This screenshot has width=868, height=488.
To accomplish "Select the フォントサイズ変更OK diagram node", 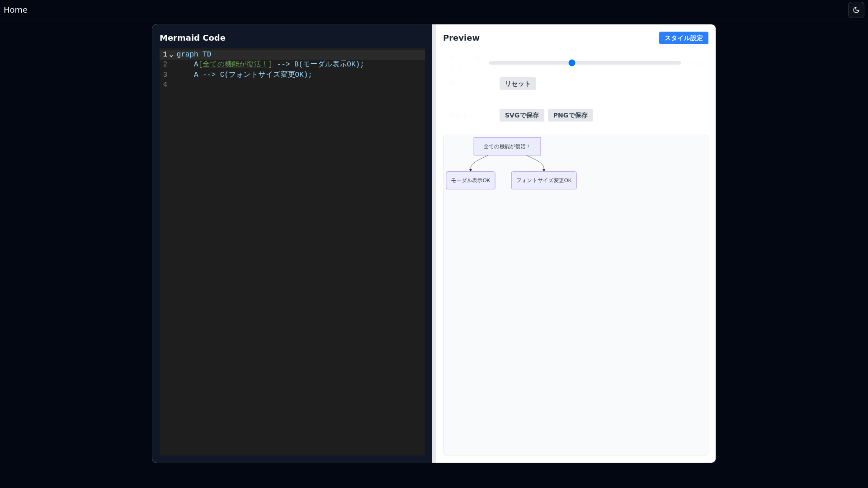I will coord(543,180).
